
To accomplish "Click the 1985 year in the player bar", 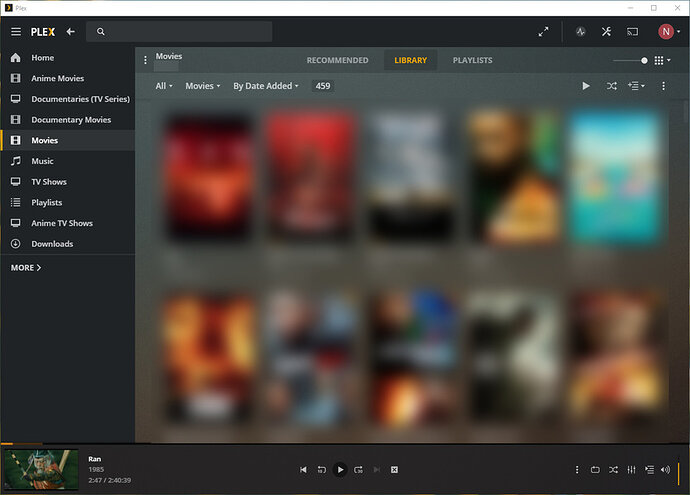I will pos(96,469).
